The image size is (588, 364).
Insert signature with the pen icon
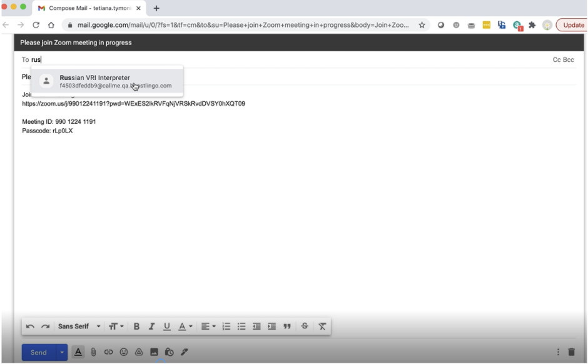[185, 352]
